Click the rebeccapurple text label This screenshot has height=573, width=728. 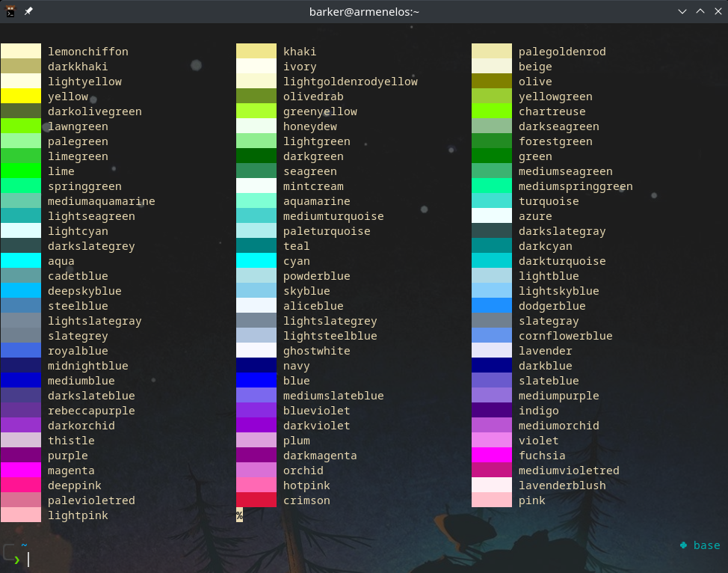tap(91, 411)
